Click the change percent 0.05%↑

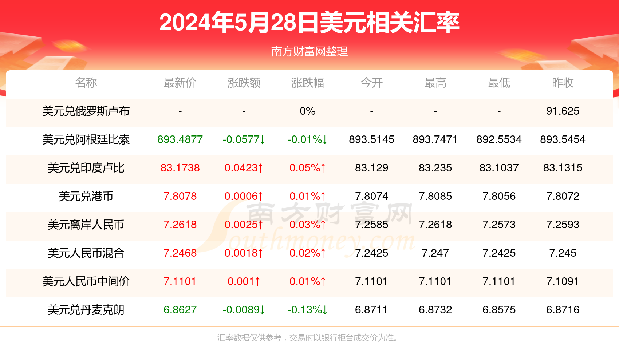308,168
